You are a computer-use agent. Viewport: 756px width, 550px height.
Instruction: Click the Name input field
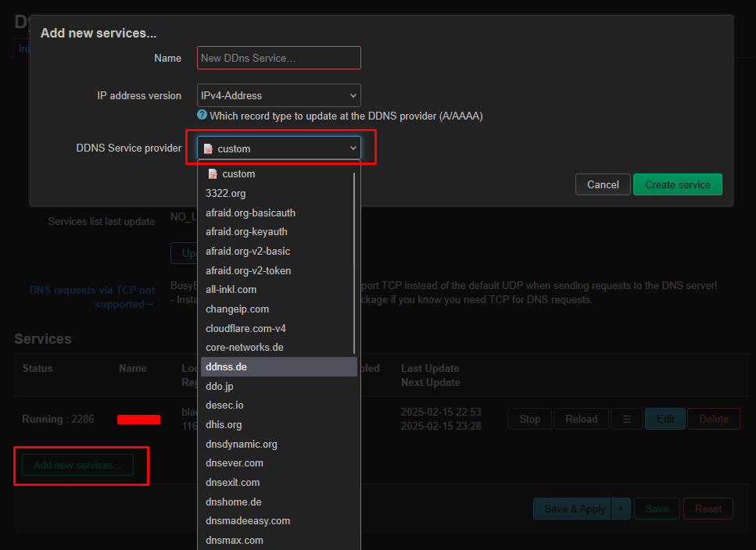coord(278,58)
